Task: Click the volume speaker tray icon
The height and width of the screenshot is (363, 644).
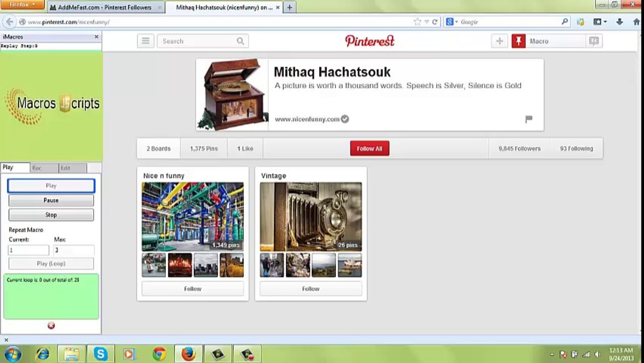Action: (x=598, y=354)
